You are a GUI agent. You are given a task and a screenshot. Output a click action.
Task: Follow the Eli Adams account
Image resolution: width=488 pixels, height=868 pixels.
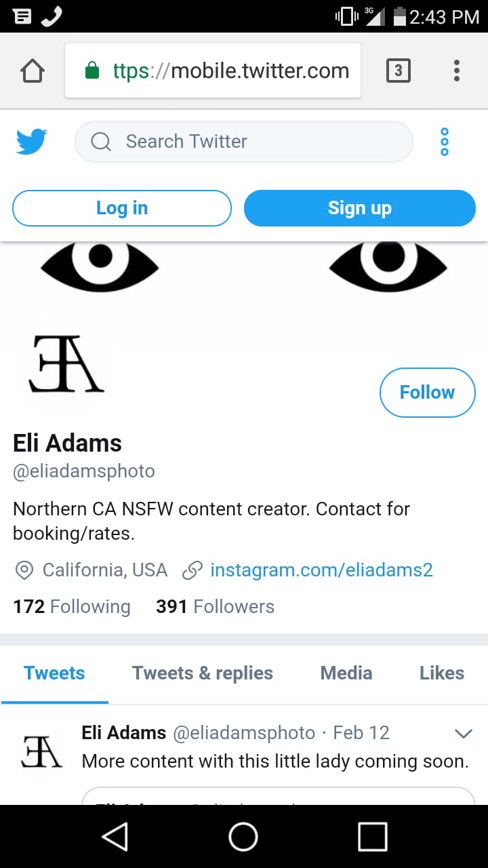[427, 392]
